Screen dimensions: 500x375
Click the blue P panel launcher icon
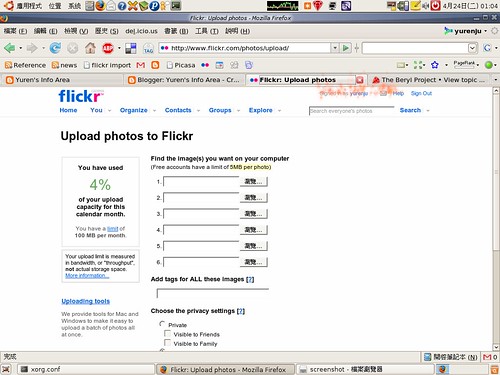point(154,6)
